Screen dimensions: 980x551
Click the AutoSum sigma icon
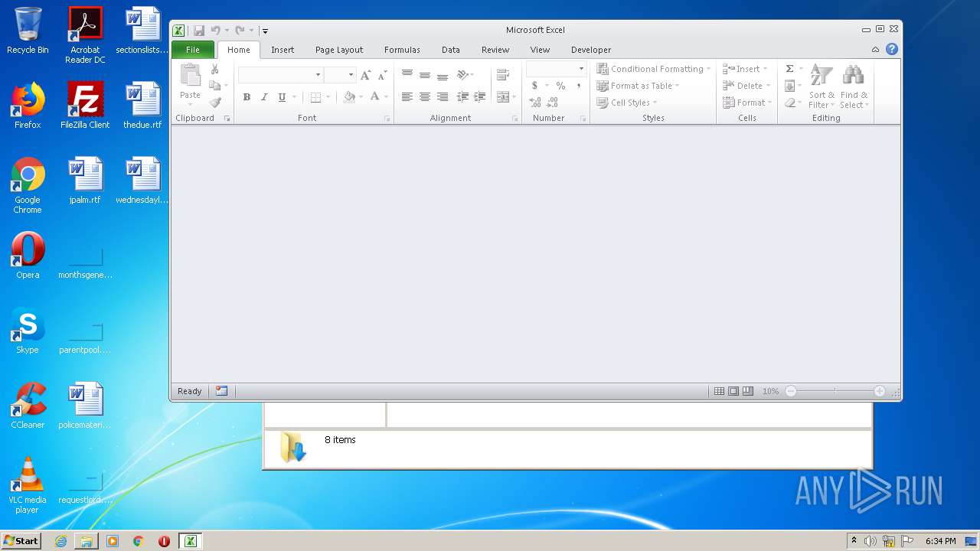pyautogui.click(x=789, y=69)
